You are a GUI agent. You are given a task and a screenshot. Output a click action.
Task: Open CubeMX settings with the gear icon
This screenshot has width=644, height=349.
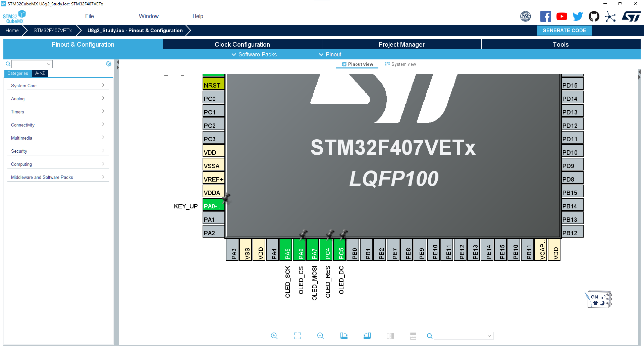[x=108, y=63]
